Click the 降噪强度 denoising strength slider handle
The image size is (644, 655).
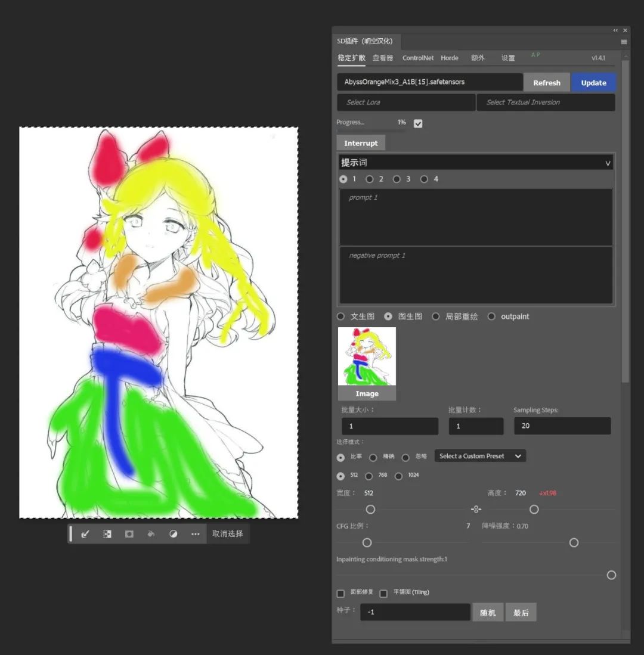574,542
